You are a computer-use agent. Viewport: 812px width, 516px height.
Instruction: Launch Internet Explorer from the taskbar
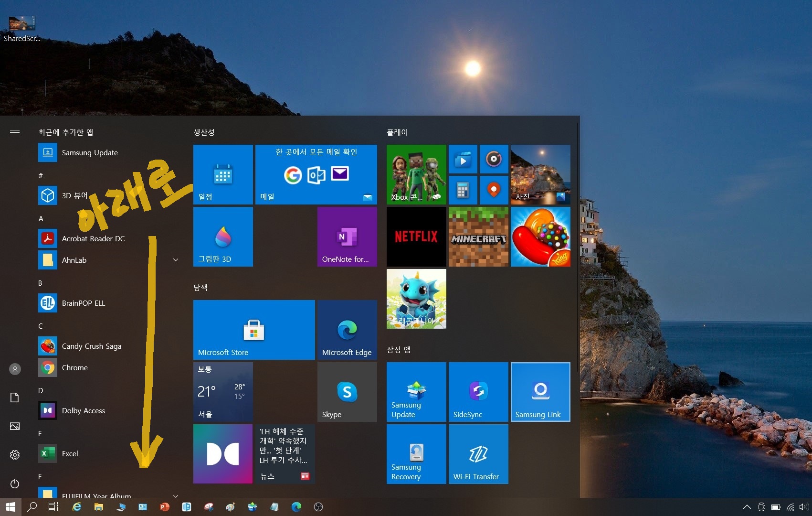(x=76, y=507)
